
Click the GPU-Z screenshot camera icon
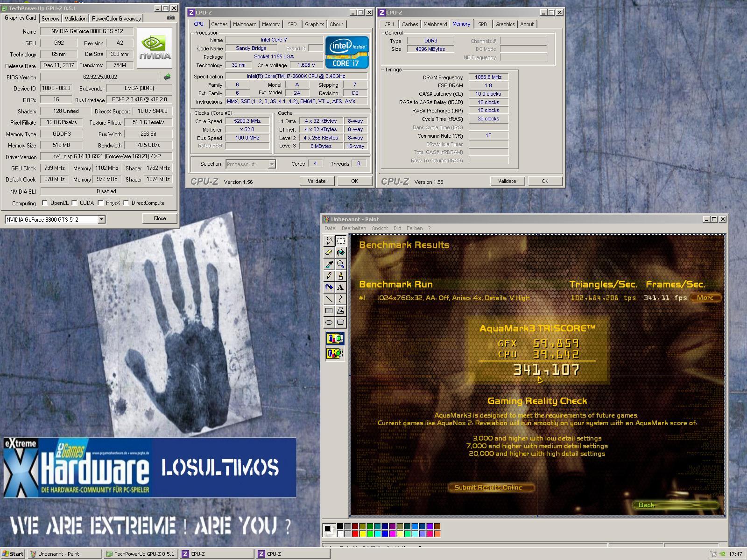coord(171,18)
